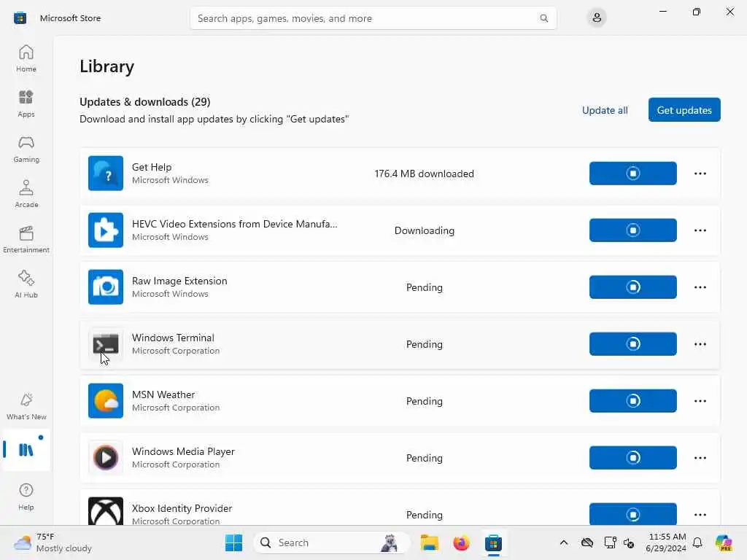Open the Windows Terminal app title
Viewport: 747px width, 560px height.
coord(173,338)
